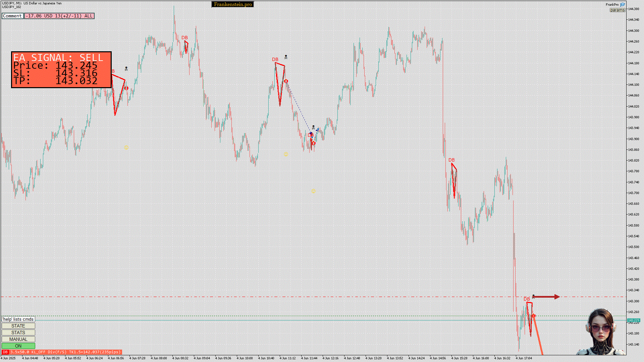Click the android girl avatar image
Image resolution: width=644 pixels, height=362 pixels.
pos(601,332)
